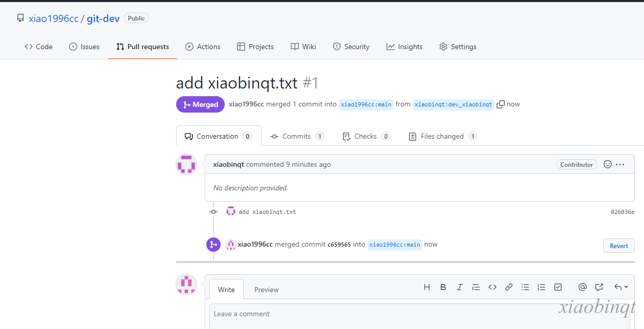Image resolution: width=644 pixels, height=329 pixels.
Task: Click the repository icon beside xiao1996cc
Action: coord(20,18)
